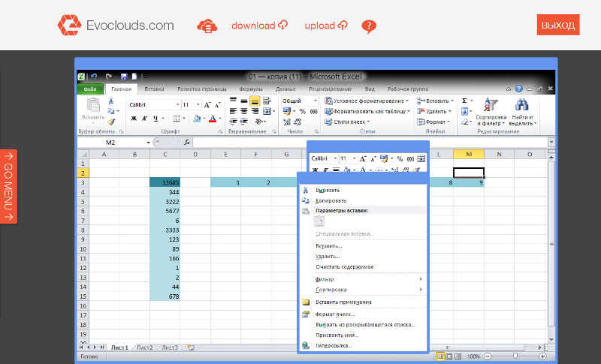Toggle bold Ж in the ribbon
The width and height of the screenshot is (601, 364).
tap(134, 119)
